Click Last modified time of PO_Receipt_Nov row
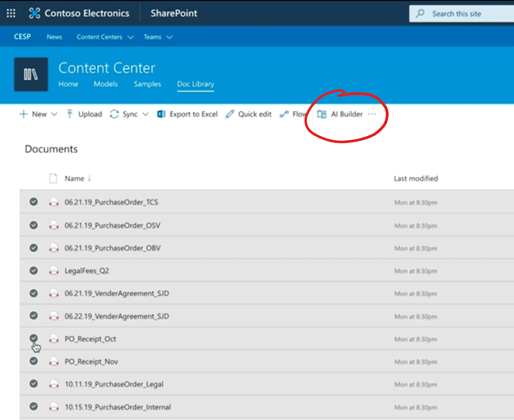The height and width of the screenshot is (420, 514). tap(416, 362)
